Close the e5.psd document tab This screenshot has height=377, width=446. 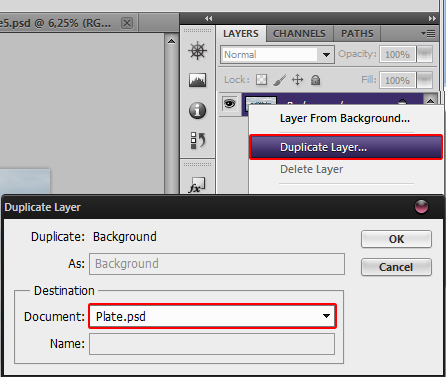(x=127, y=23)
